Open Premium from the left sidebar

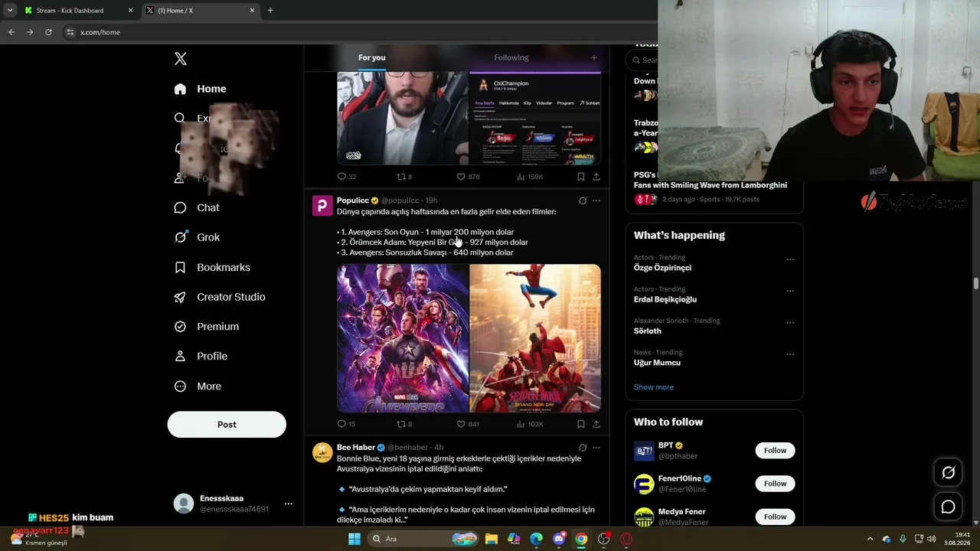[207, 327]
